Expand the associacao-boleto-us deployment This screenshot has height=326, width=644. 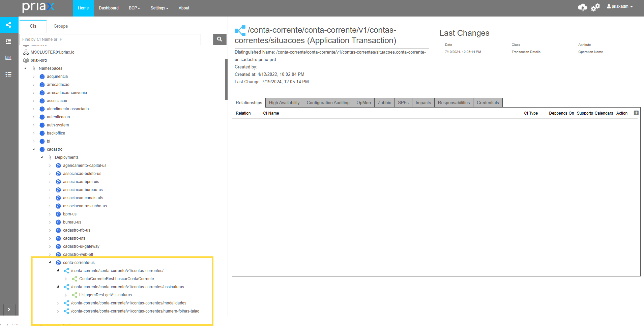coord(50,174)
